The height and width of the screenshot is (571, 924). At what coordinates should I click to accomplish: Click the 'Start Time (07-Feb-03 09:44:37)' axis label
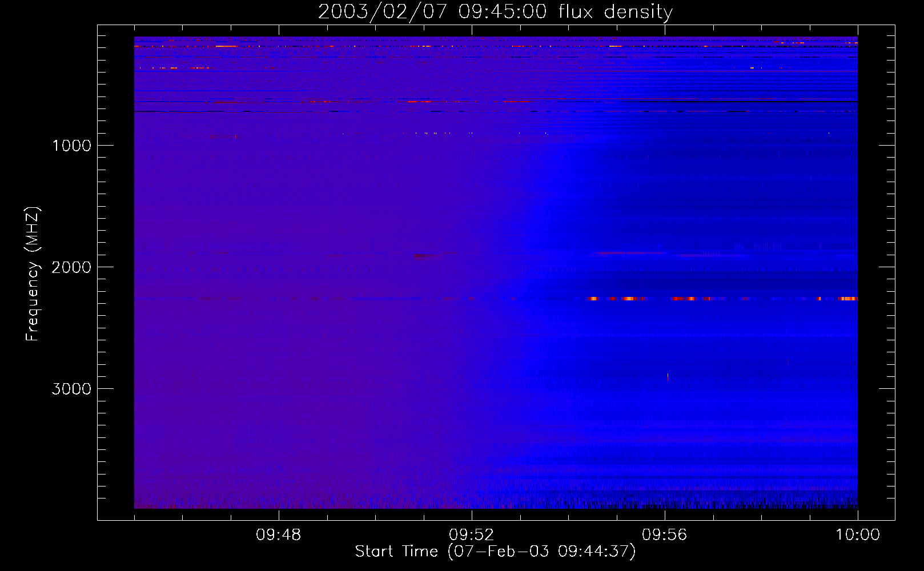[x=495, y=552]
